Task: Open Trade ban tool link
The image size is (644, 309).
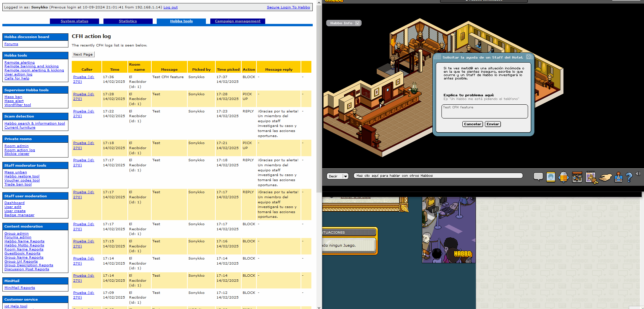Action: 18,184
